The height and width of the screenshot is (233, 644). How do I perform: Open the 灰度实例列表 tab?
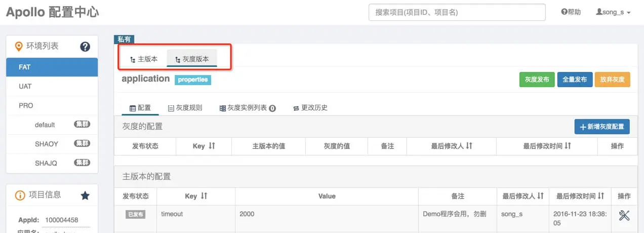click(x=248, y=107)
